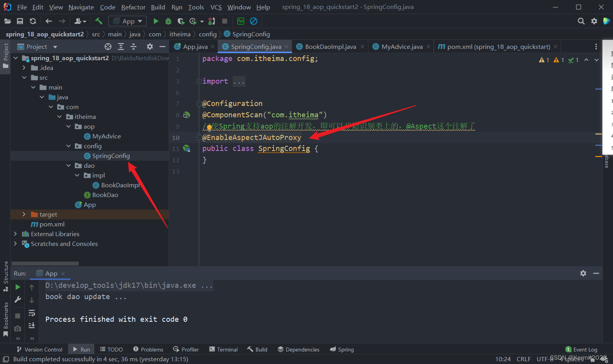Click the config breadcrumb in navigation bar
The image size is (613, 364).
click(207, 34)
